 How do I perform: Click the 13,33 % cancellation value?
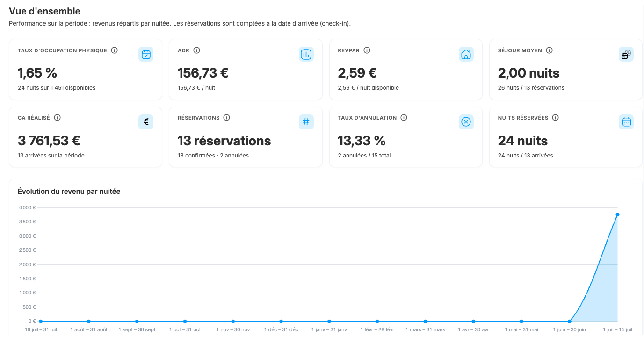click(x=362, y=141)
